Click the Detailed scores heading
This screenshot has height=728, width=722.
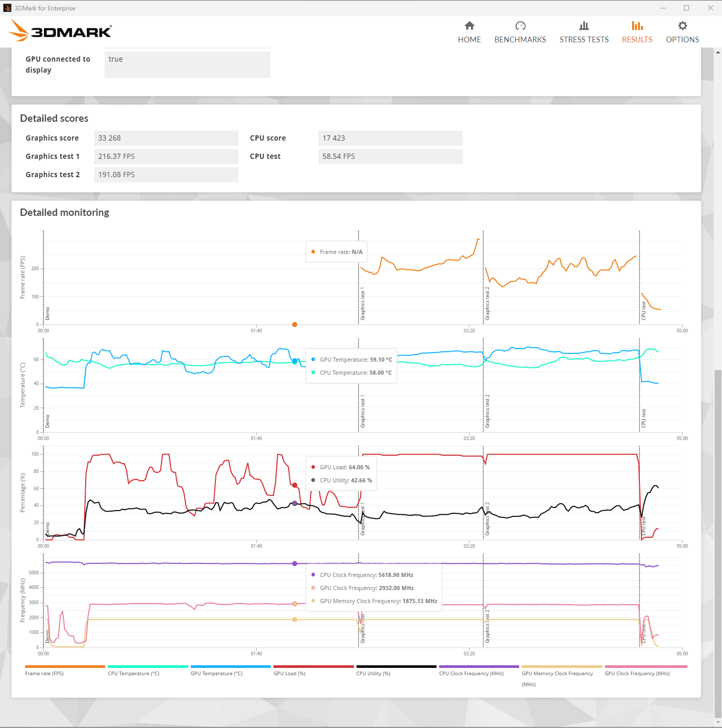pyautogui.click(x=54, y=119)
